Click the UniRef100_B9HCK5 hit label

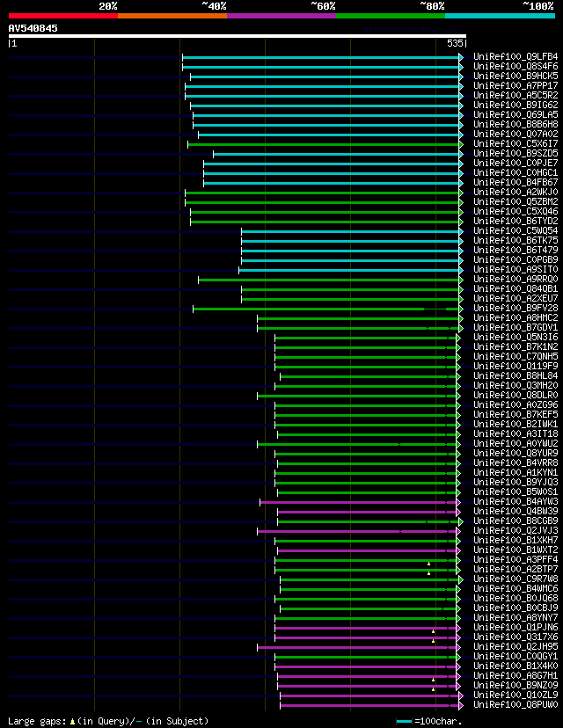tap(515, 76)
